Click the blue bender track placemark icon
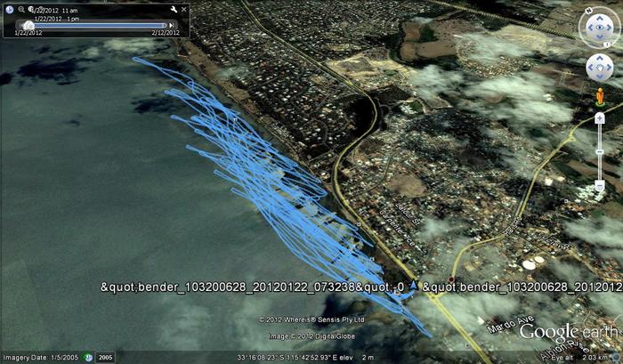623x364 pixels. pyautogui.click(x=414, y=287)
